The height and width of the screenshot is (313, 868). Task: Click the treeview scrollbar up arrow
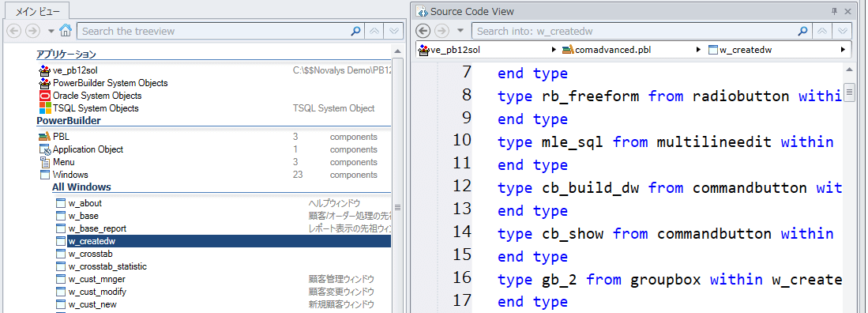point(397,51)
